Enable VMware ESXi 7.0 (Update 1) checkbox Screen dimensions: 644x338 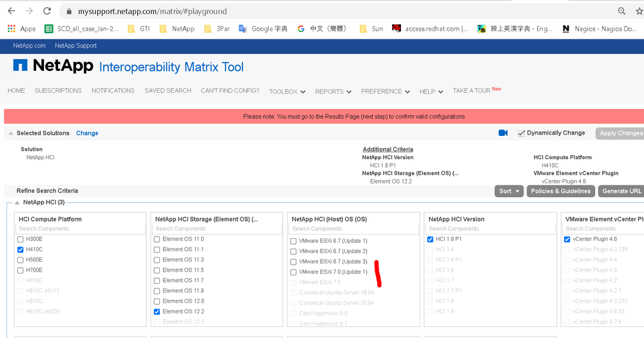pos(293,272)
